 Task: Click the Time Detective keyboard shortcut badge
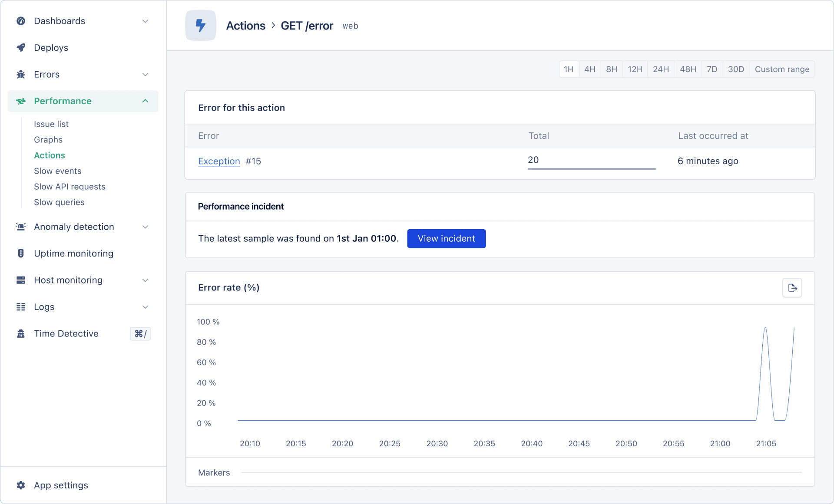coord(140,333)
